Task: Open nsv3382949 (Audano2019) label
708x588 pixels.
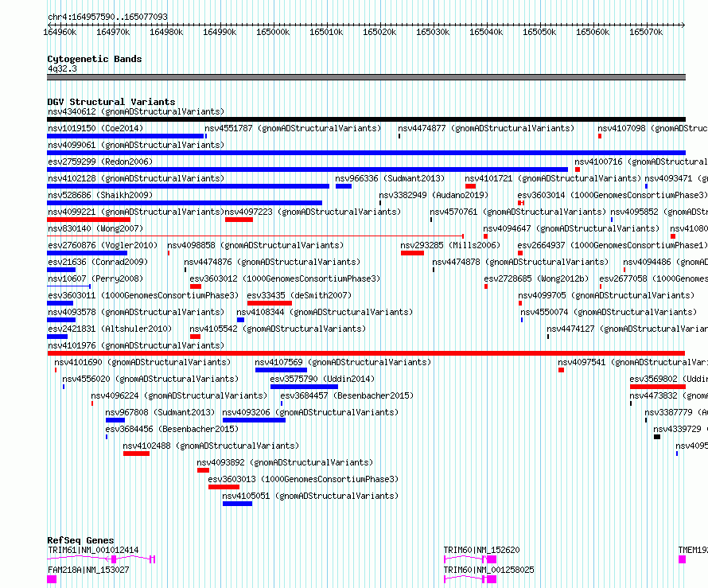Action: point(434,195)
